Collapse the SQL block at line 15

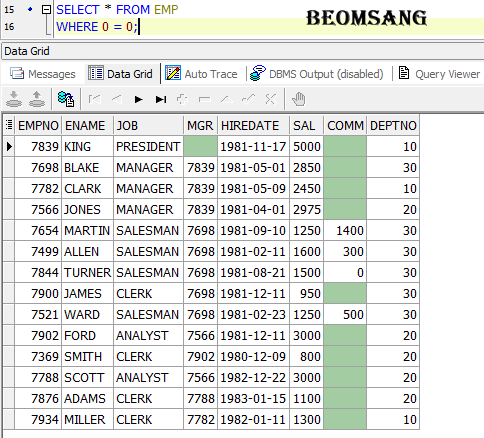46,10
